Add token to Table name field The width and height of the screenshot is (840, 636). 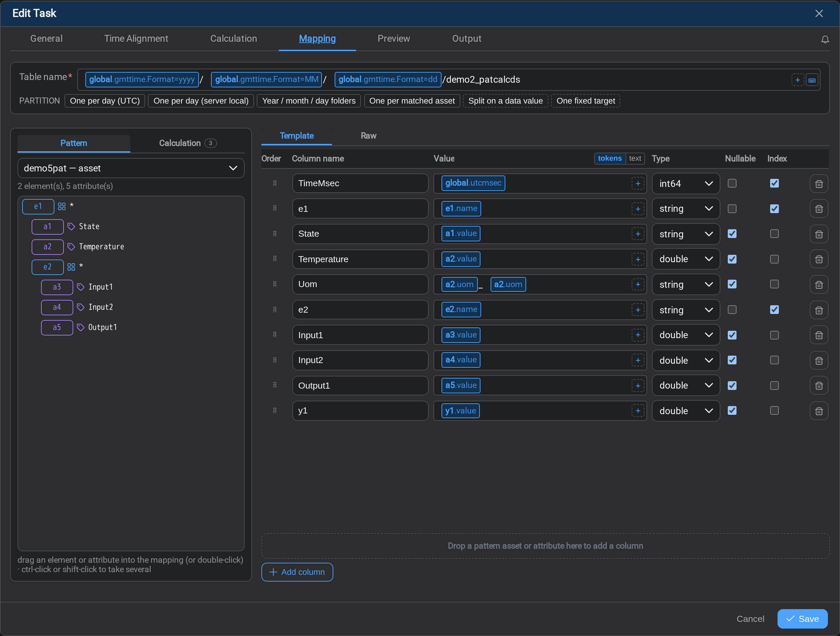point(797,80)
